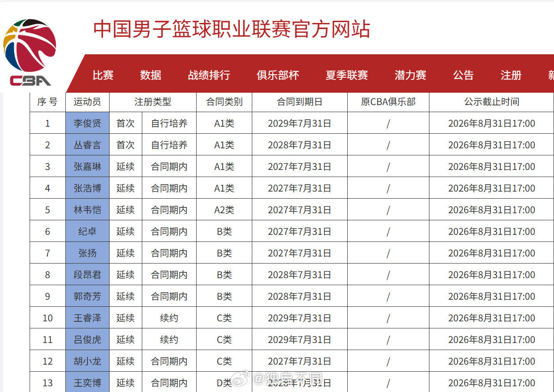
Task: Click 2028年7月31日 in 段昂君's row
Action: 300,275
